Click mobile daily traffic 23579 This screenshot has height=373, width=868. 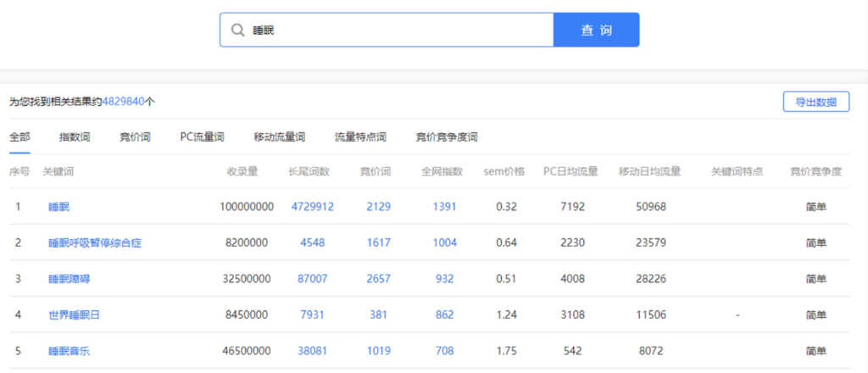pos(650,243)
